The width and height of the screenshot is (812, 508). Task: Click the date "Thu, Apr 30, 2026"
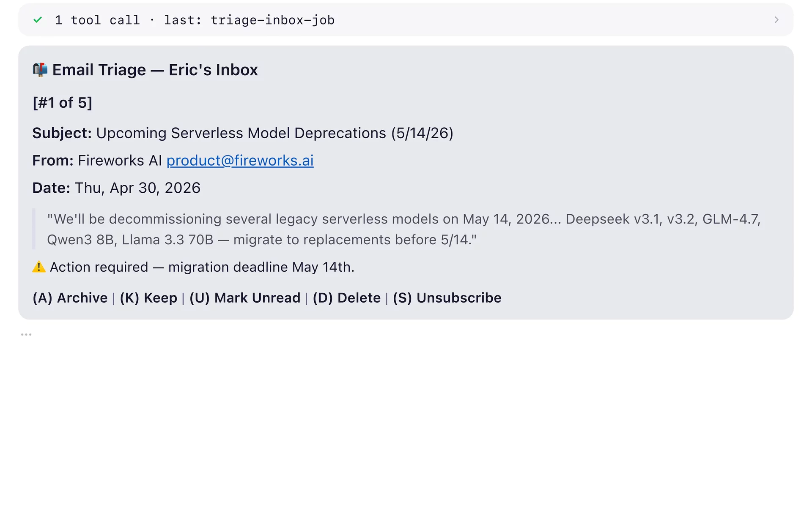tap(137, 188)
